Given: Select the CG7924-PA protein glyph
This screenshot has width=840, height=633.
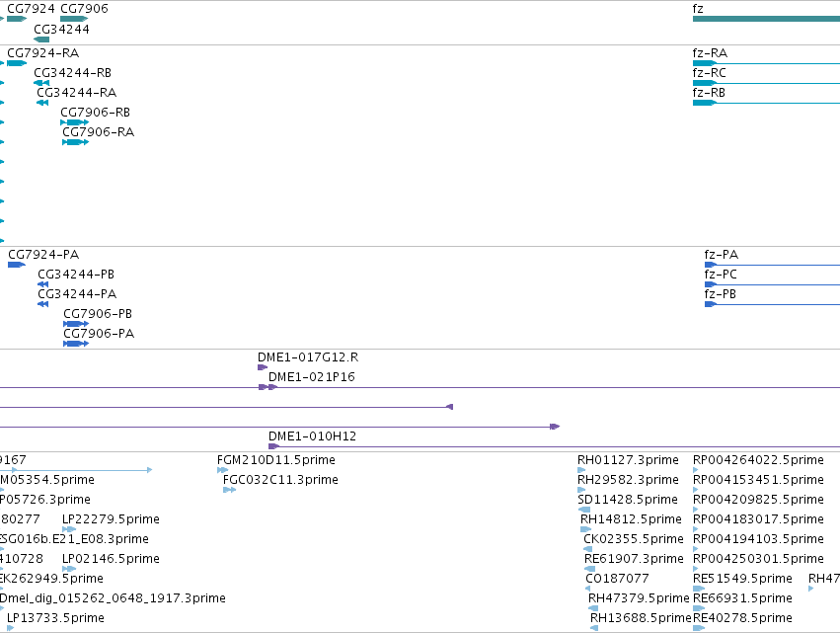Looking at the screenshot, I should [17, 265].
